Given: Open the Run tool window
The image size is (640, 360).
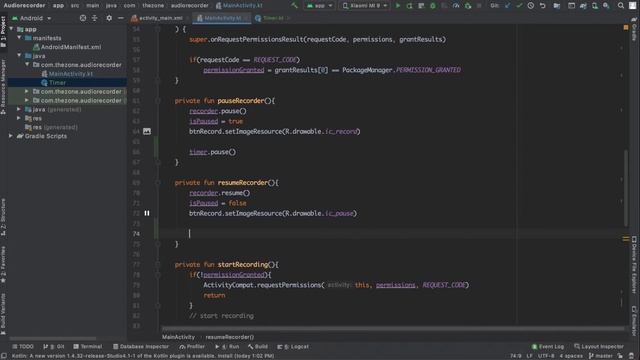Looking at the screenshot, I should [227, 347].
